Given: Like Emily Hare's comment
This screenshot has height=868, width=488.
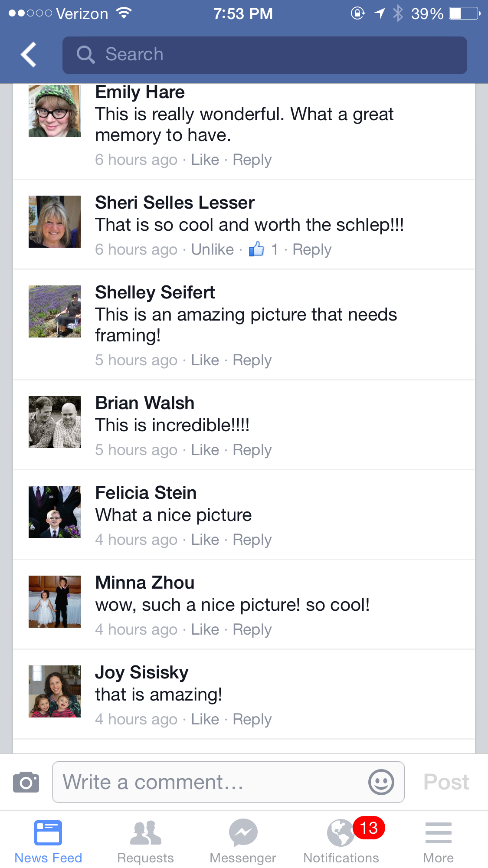Looking at the screenshot, I should coord(205,160).
